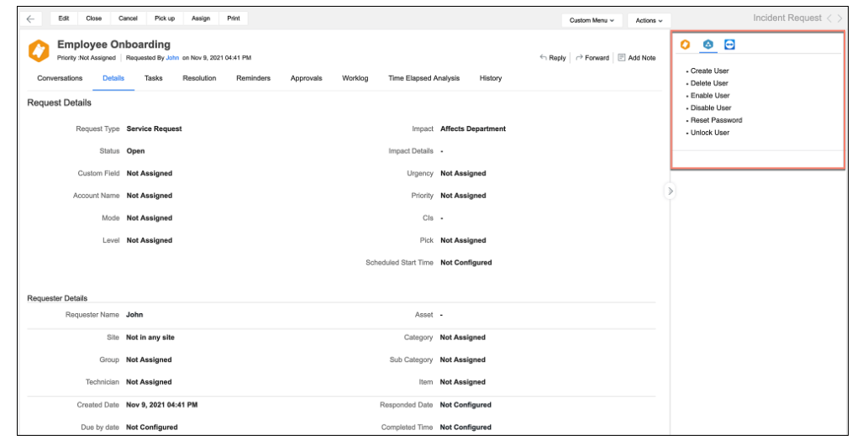Viewport: 868px width, 445px height.
Task: Select the blue ADManager widget icon
Action: coord(708,44)
